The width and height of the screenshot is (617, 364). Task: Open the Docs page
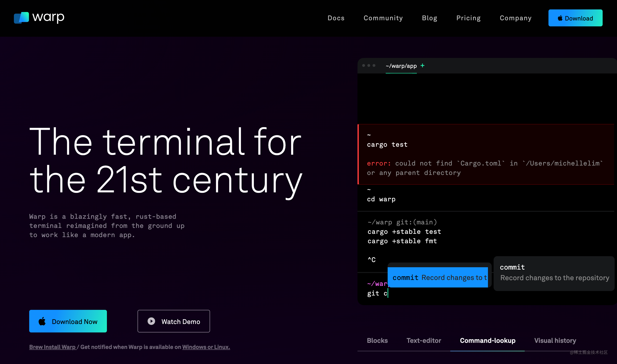(x=336, y=18)
